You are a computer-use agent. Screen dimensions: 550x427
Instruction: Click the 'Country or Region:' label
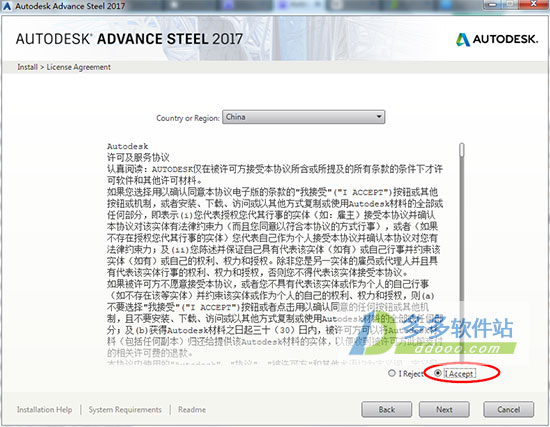[x=188, y=118]
